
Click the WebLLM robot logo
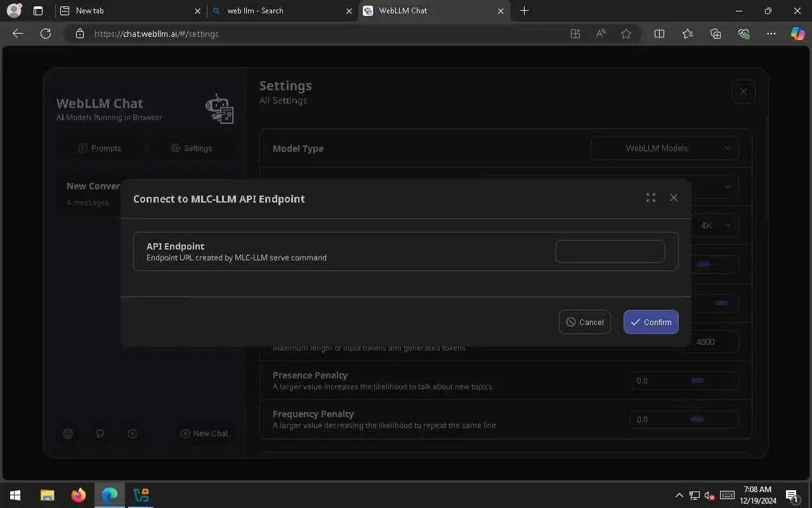[x=219, y=109]
